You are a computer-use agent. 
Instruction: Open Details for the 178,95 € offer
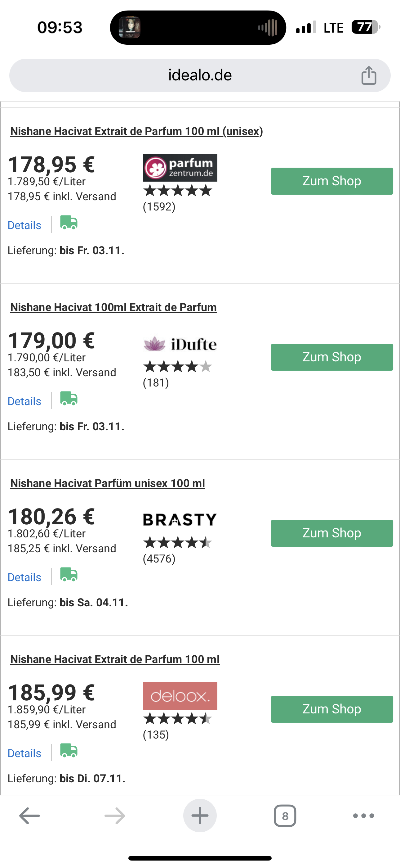24,225
